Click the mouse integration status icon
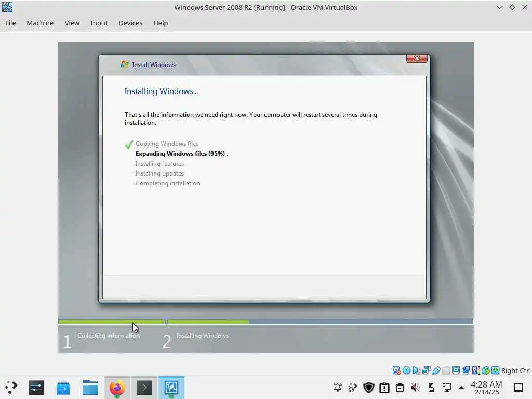Viewport: 532px width, 399px height. 486,370
